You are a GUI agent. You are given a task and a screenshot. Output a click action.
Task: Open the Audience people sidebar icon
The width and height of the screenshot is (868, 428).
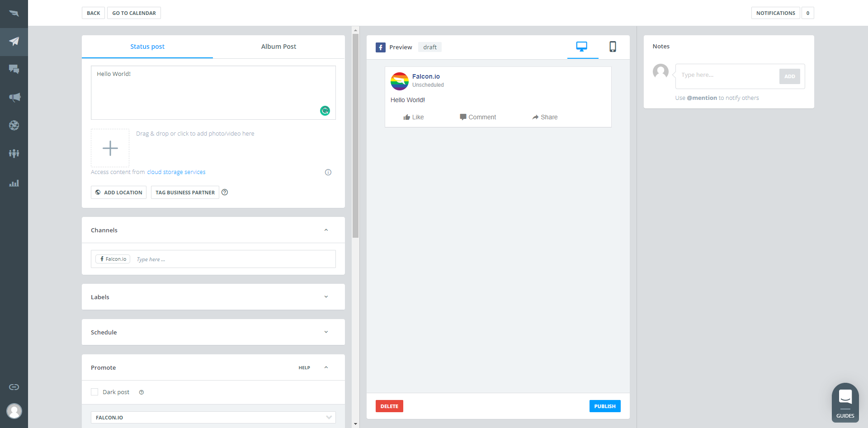14,153
